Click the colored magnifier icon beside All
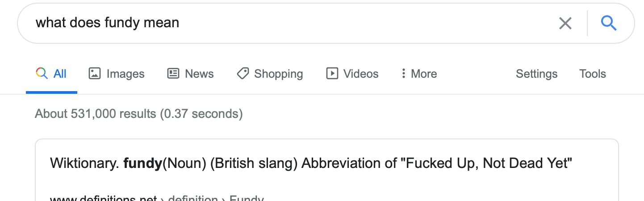 (x=42, y=74)
